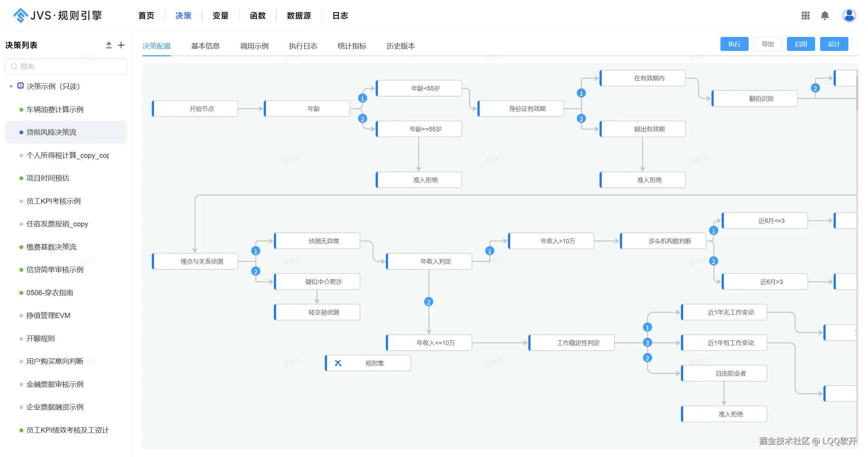
Task: Open the apps grid icon
Action: pyautogui.click(x=805, y=16)
